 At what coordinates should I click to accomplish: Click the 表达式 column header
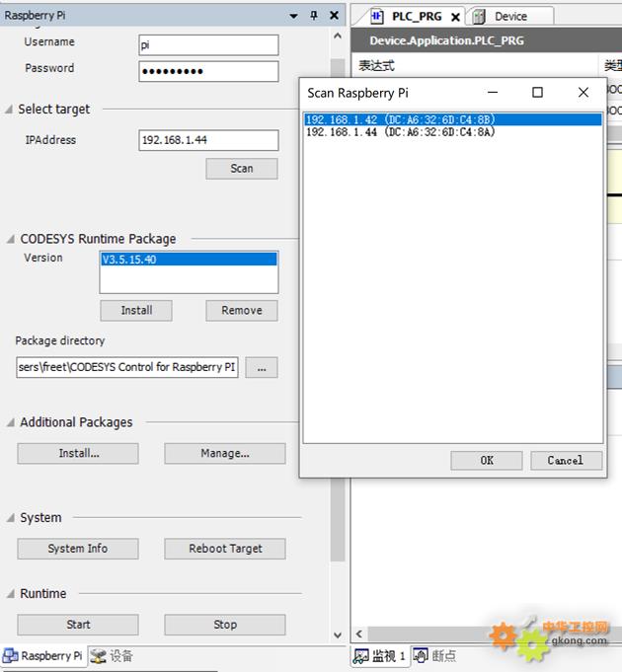tap(475, 65)
